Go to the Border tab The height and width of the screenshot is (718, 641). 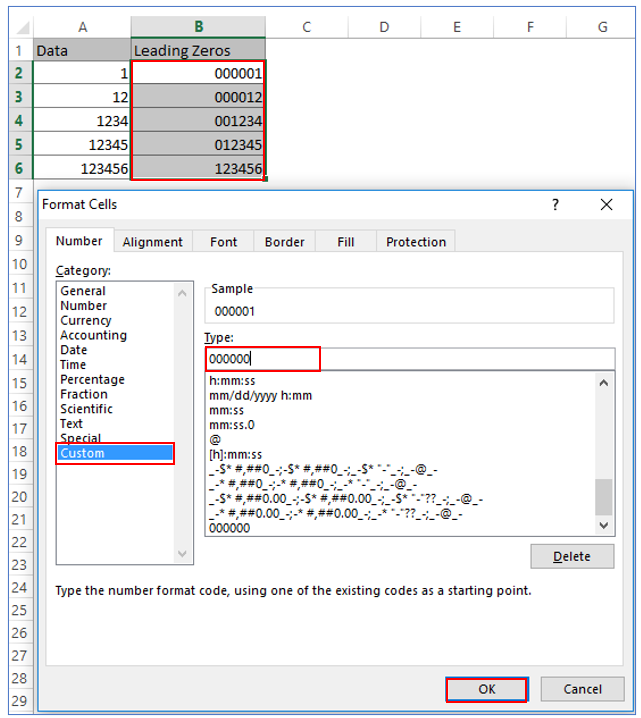click(284, 242)
